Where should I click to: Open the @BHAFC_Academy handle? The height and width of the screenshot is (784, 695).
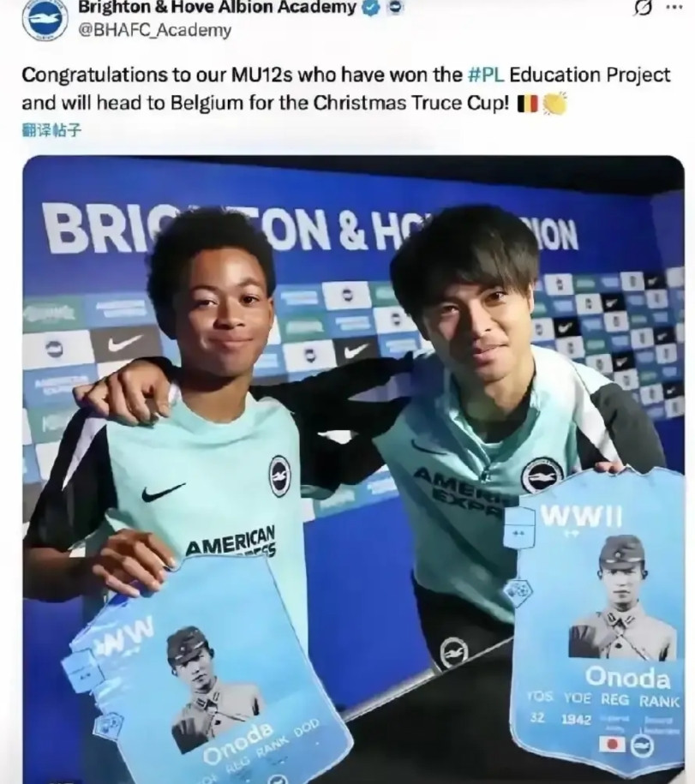[x=155, y=31]
